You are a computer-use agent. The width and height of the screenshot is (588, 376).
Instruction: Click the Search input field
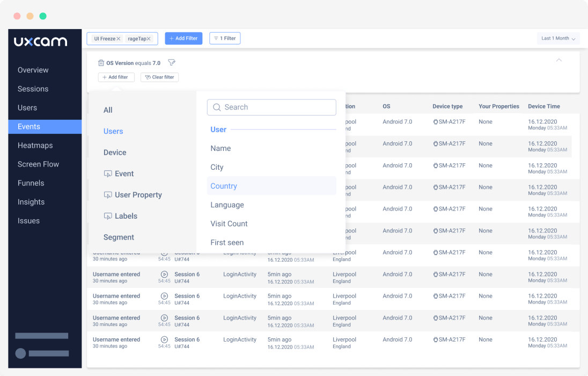coord(271,107)
